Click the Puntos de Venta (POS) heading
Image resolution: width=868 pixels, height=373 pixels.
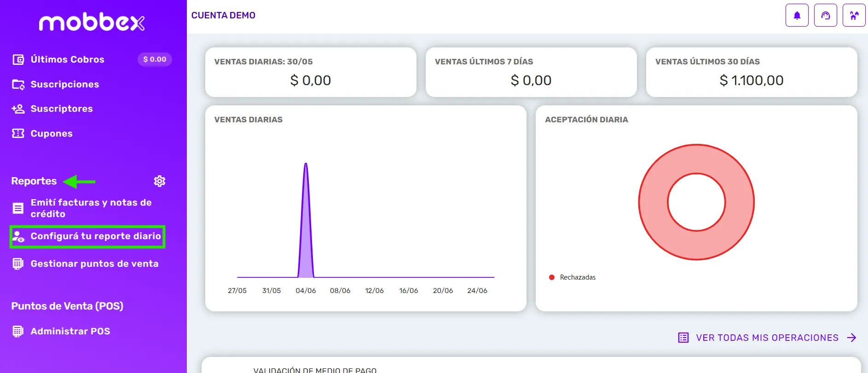point(67,306)
